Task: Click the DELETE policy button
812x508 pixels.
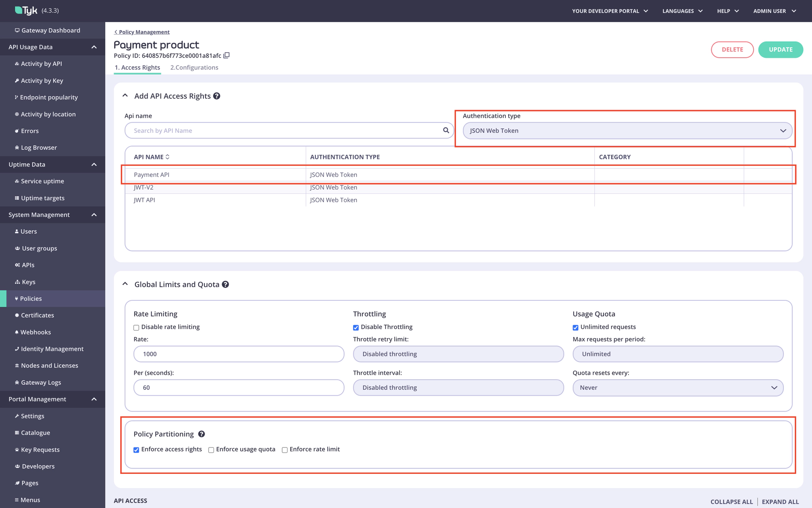Action: 732,49
